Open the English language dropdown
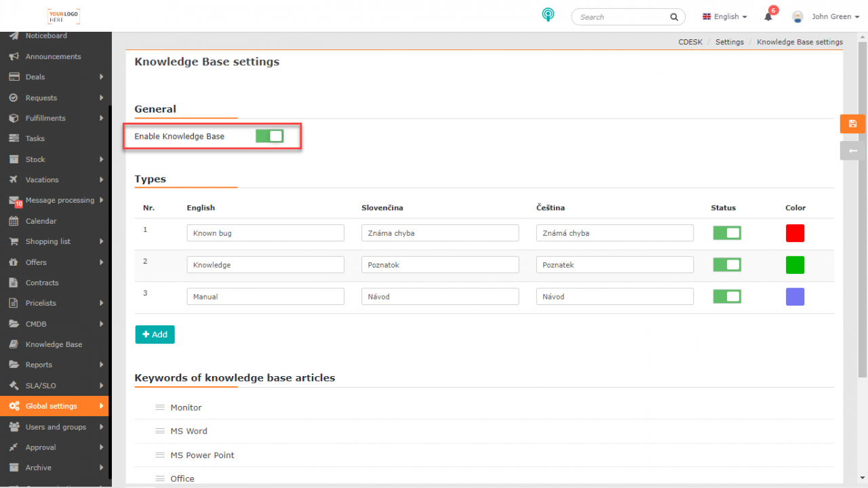 coord(725,17)
